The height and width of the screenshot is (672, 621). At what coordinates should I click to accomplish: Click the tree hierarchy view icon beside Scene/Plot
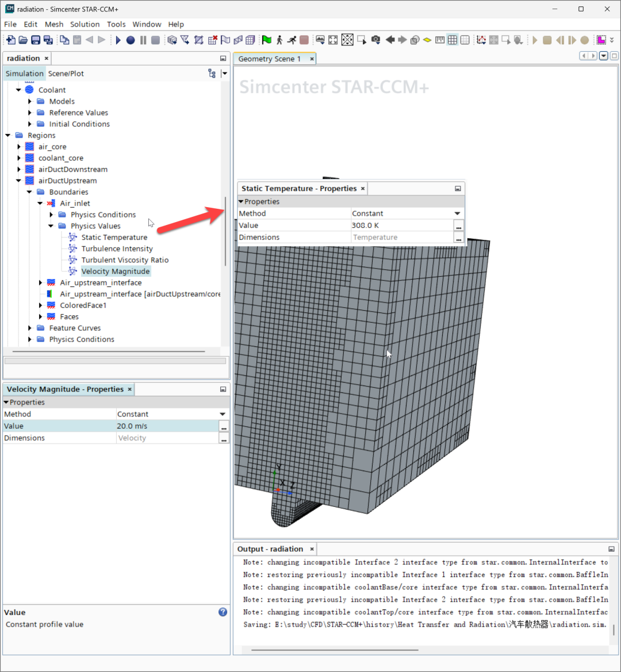coord(212,73)
